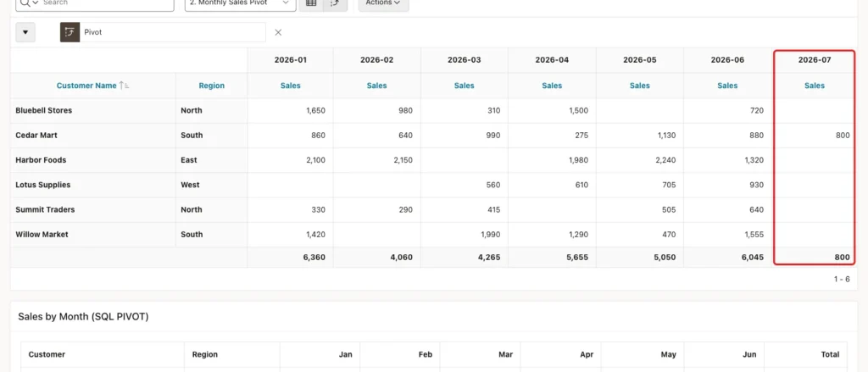
Task: Click the Mar header in SQL PIVOT table
Action: (506, 354)
